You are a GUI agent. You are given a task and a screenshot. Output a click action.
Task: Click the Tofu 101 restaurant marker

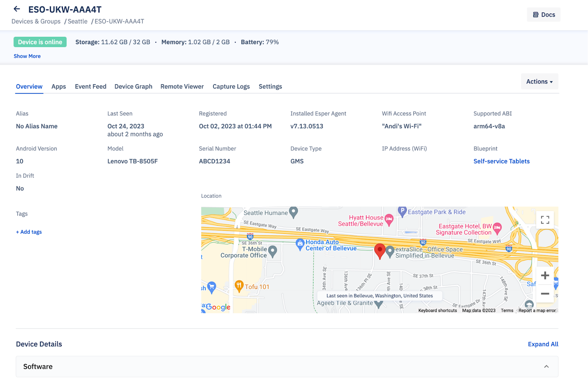(x=239, y=286)
